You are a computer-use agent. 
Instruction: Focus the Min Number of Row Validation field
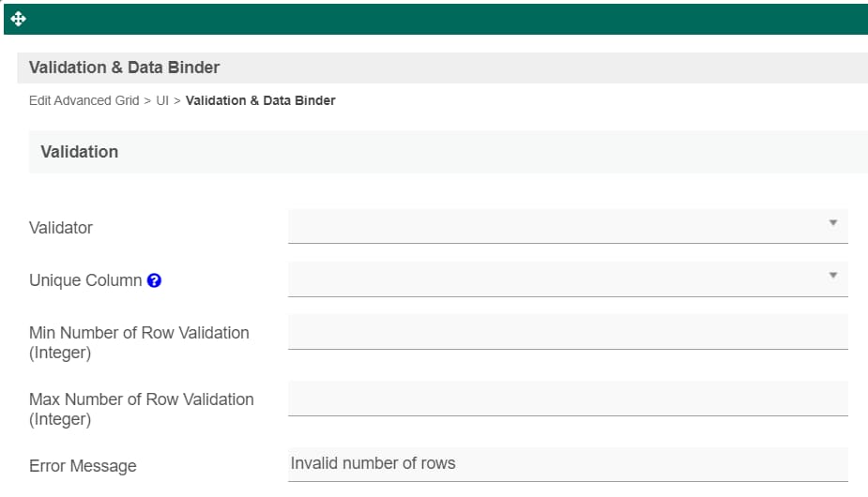pyautogui.click(x=568, y=332)
